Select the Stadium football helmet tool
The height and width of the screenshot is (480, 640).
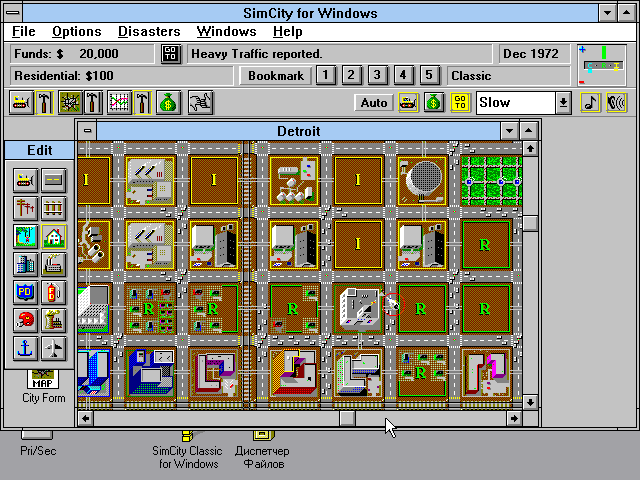(x=25, y=321)
